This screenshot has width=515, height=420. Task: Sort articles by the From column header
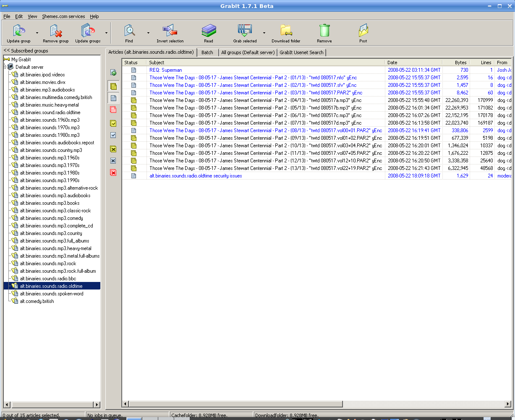point(503,63)
